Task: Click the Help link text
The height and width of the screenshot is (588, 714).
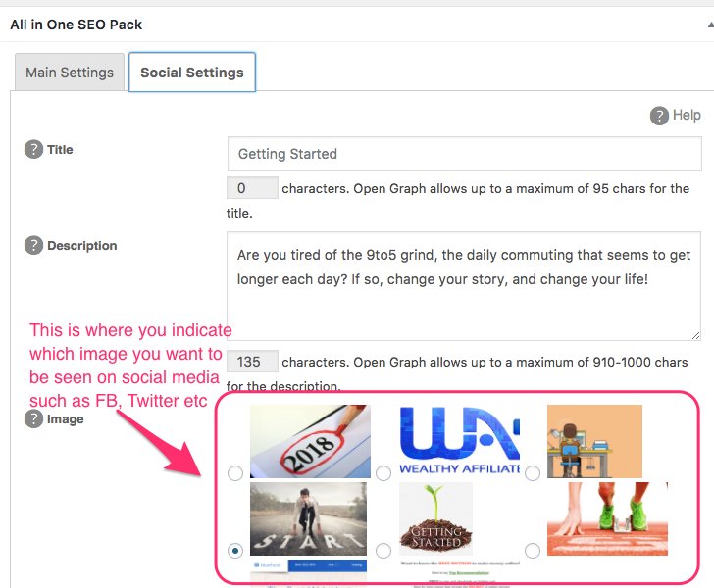Action: pos(687,115)
